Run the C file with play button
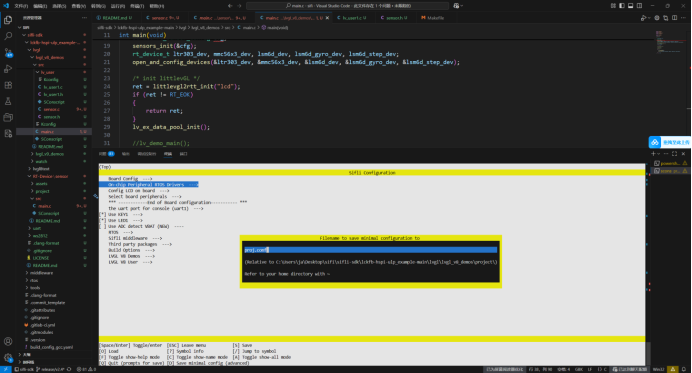Screen dimensions: 692x373 [643, 18]
